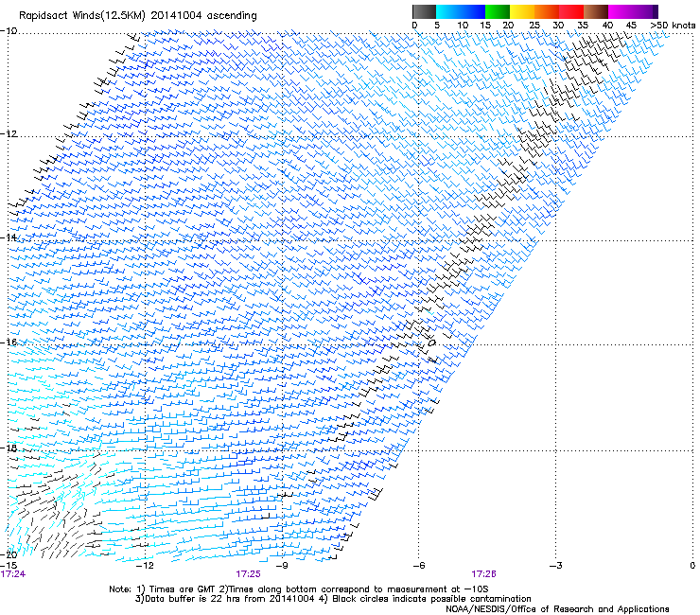Click the '15' legend label under color bar
This screenshot has width=700, height=615.
[x=485, y=25]
